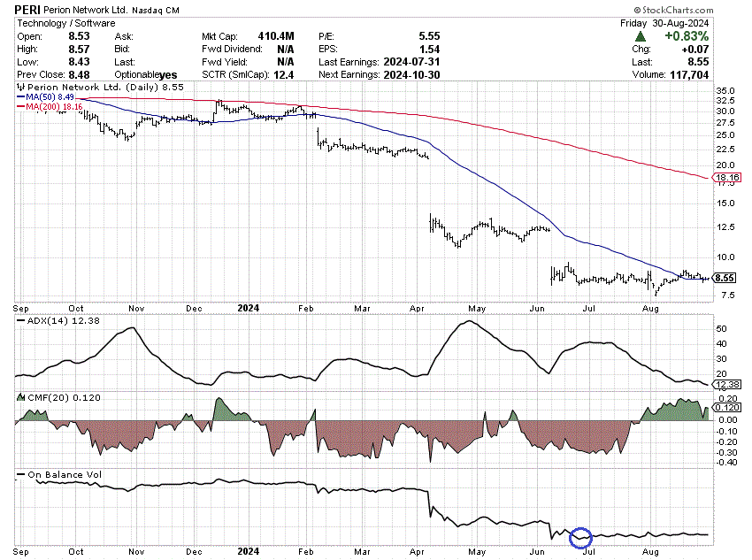This screenshot has width=752, height=560.
Task: Click the Perion Network Ltd. (Daily) 8.55 chart title
Action: tap(105, 88)
